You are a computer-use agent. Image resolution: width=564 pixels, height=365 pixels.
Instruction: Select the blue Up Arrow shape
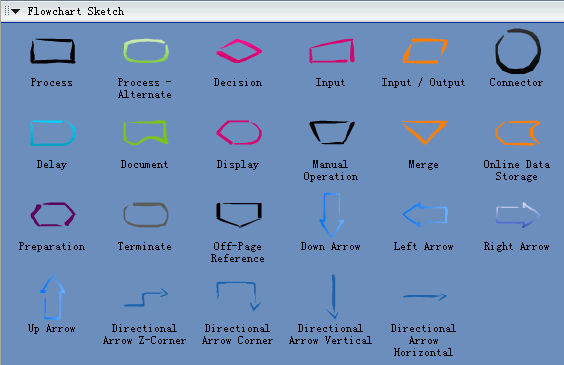(53, 297)
